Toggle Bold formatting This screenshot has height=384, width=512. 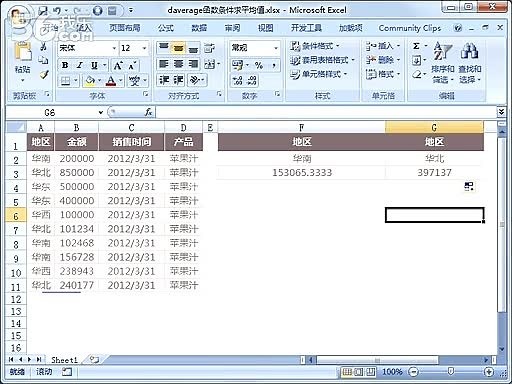pyautogui.click(x=65, y=65)
